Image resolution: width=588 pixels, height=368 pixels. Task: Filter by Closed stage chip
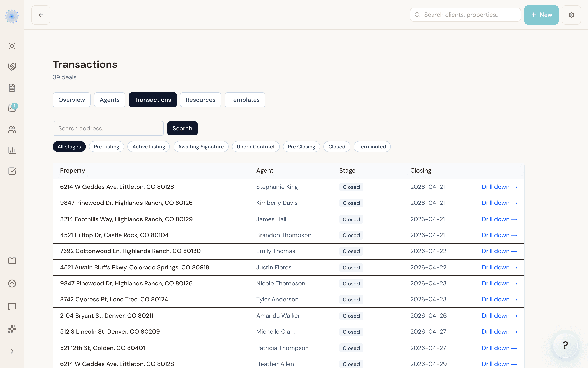337,147
